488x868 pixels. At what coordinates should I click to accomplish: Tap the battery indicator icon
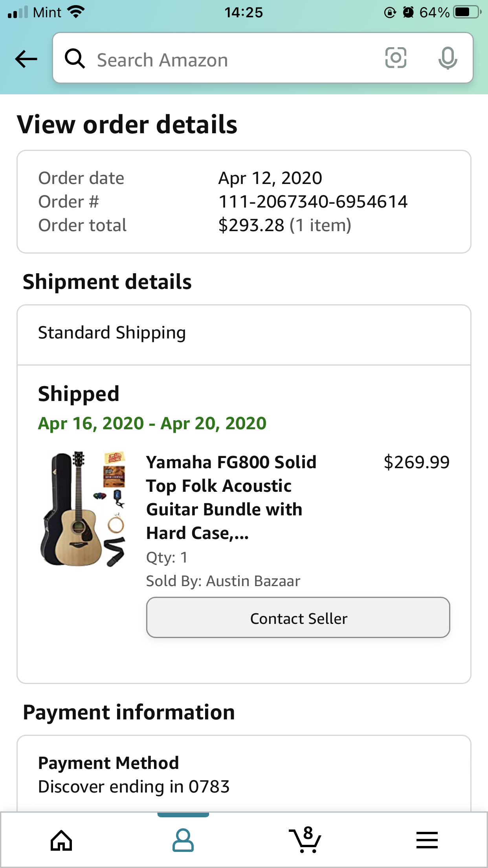[x=467, y=12]
